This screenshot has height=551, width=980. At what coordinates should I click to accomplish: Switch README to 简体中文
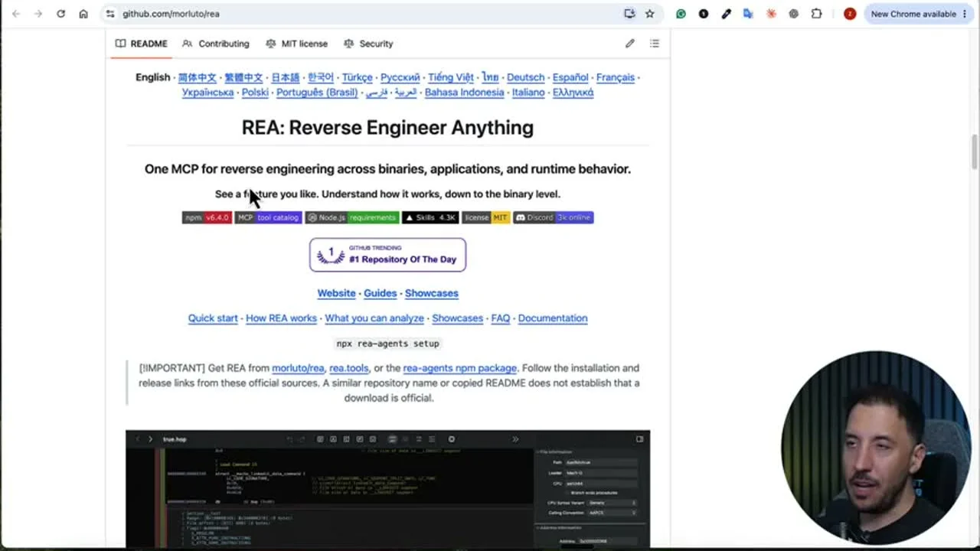198,77
